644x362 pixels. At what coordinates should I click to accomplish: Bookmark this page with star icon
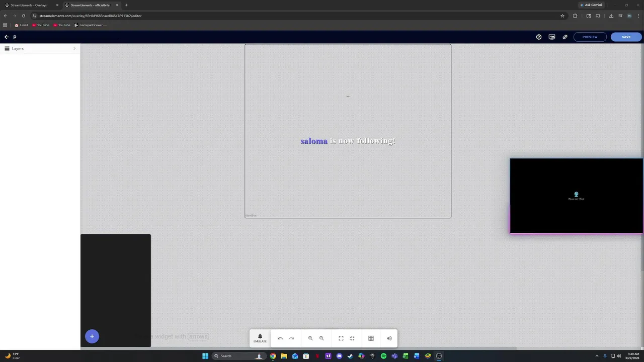562,16
